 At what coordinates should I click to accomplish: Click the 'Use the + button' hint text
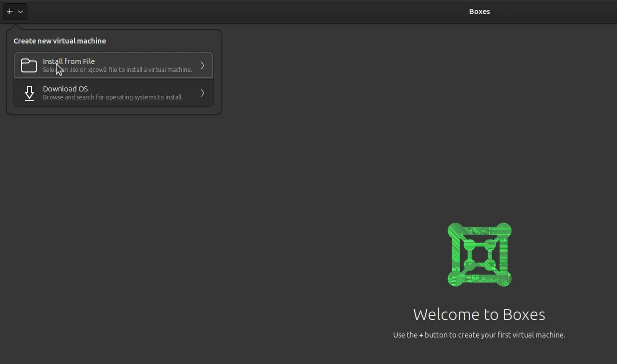coord(479,335)
